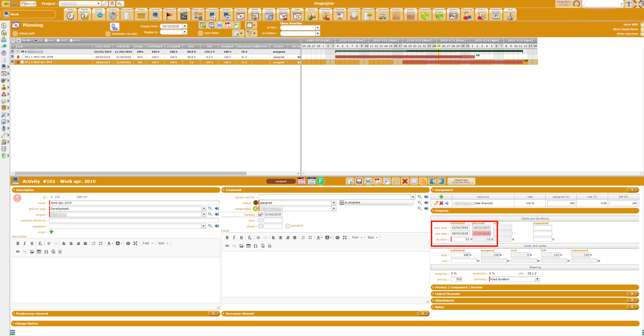Edit the Data Scientist assignment pencil icon

tap(436, 203)
